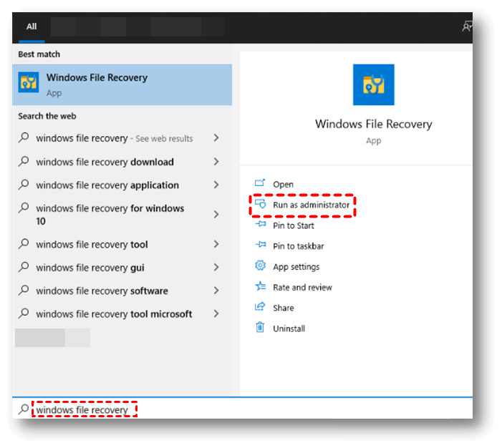Click the App settings gear icon
Viewport: 502px width, 448px height.
[x=260, y=266]
